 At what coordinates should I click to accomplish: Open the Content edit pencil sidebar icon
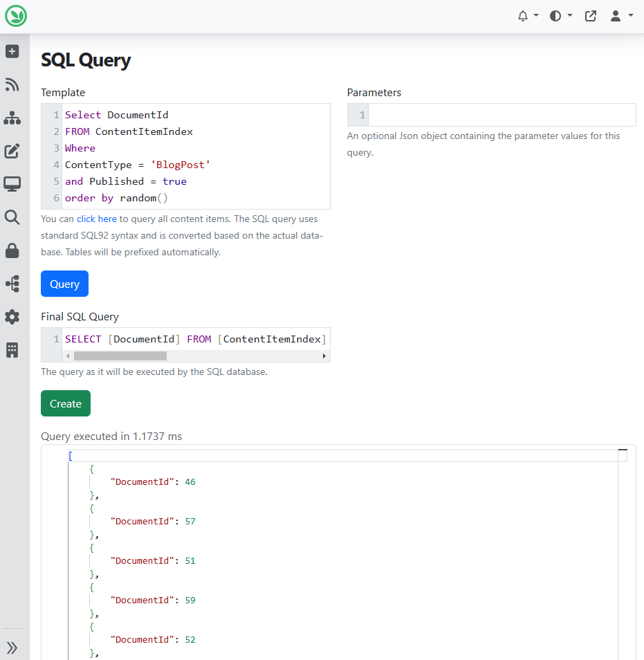[12, 151]
